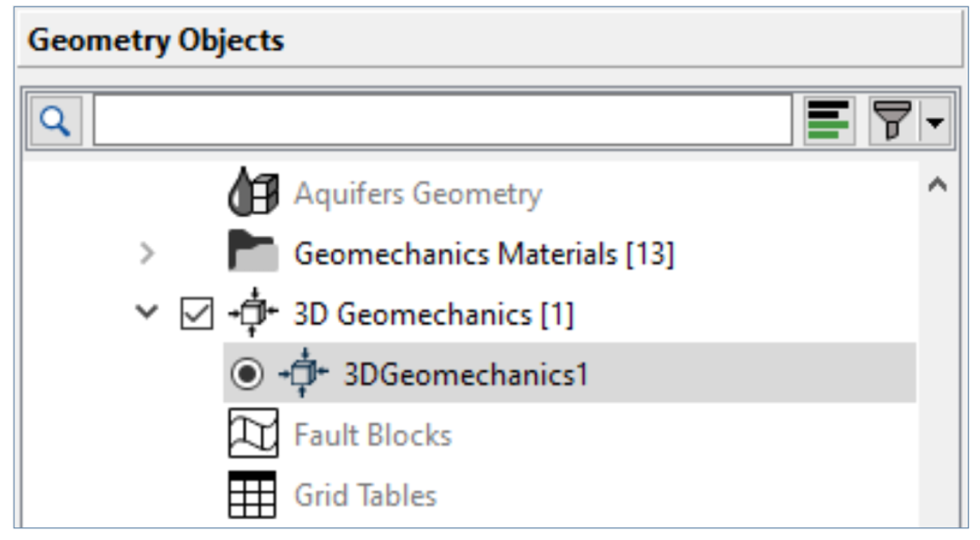Uncheck the 3D Geomechanics checkbox

click(x=196, y=315)
